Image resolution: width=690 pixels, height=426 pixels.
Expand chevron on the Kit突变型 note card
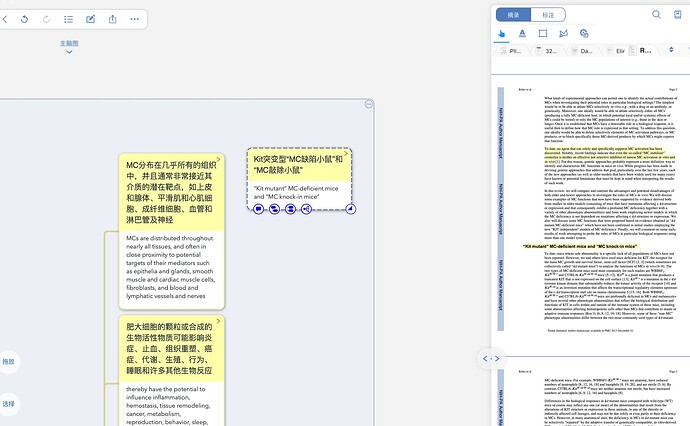tap(346, 154)
